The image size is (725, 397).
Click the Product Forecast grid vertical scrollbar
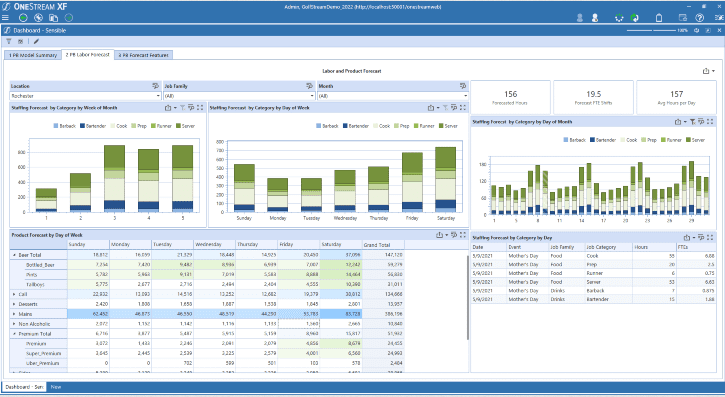tap(467, 298)
